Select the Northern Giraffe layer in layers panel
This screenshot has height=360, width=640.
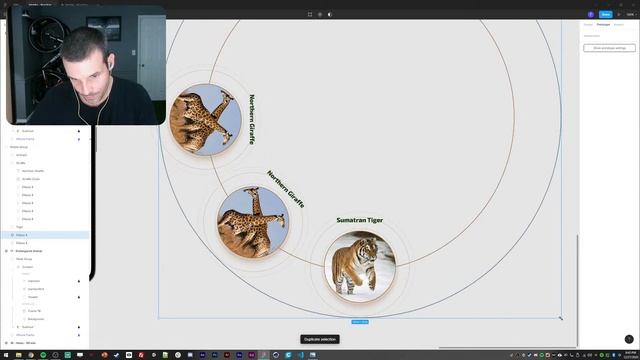pos(33,171)
